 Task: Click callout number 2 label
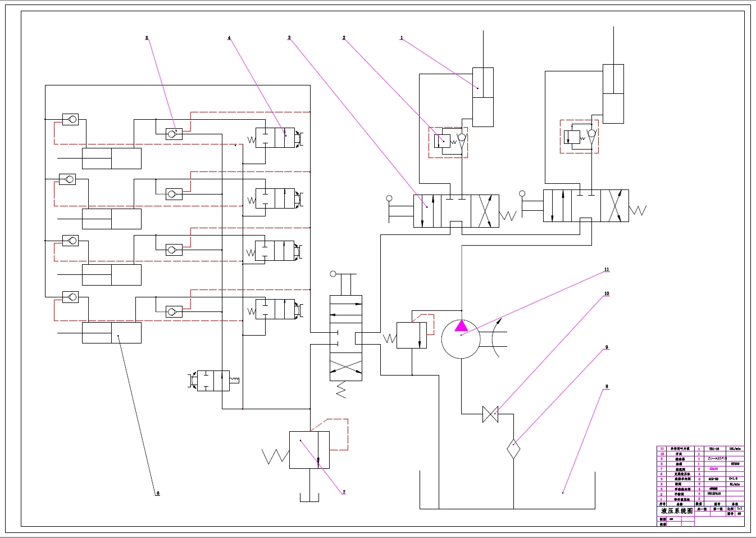tap(344, 38)
